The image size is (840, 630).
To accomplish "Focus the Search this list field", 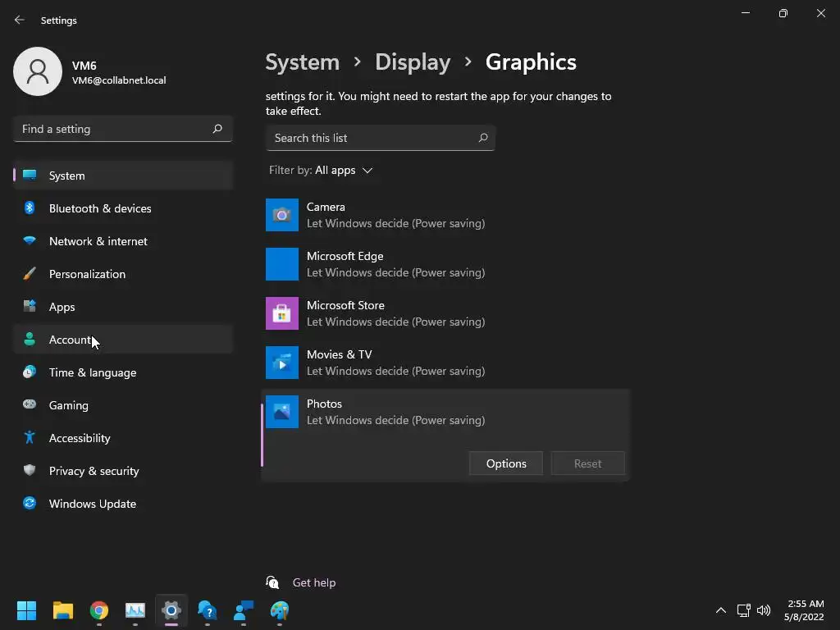I will click(x=381, y=138).
